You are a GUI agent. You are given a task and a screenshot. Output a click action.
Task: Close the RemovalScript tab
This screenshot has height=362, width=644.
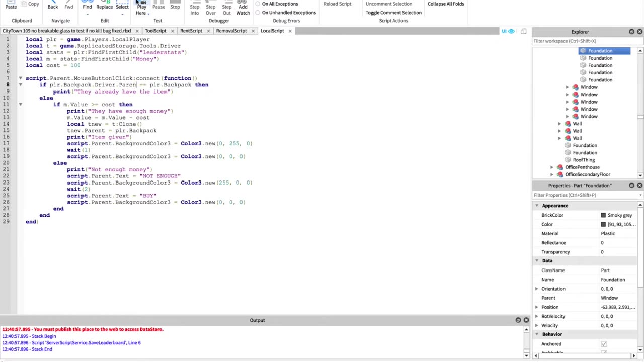[253, 31]
